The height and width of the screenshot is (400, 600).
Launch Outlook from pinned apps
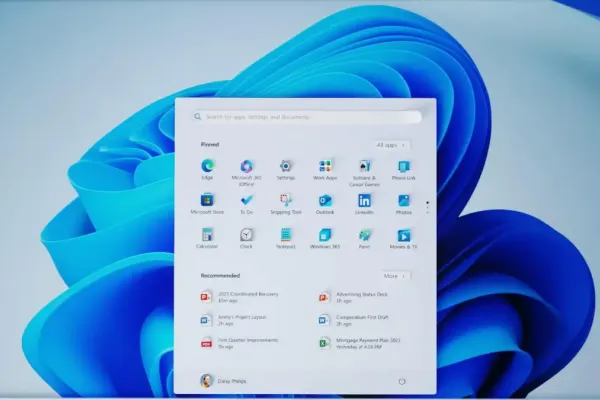point(325,204)
